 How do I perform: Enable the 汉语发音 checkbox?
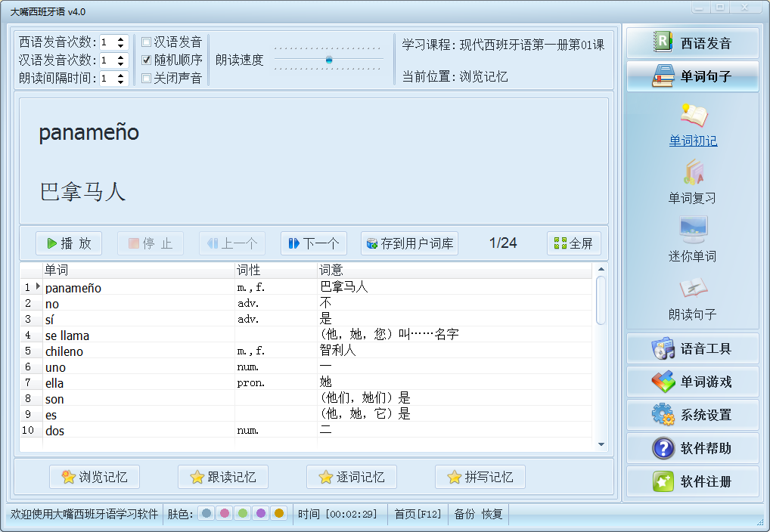(147, 42)
